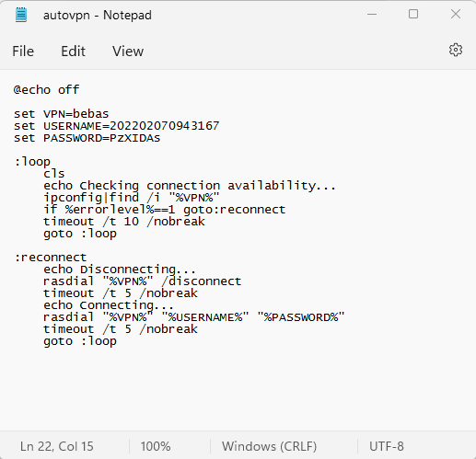Close the autovpn Notepad window
This screenshot has width=476, height=459.
click(x=456, y=14)
